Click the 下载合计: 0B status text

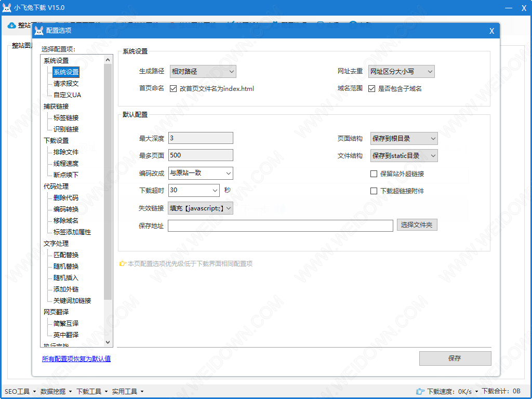point(501,392)
